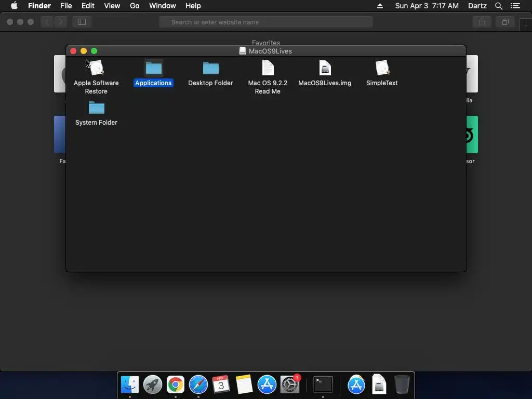532x399 pixels.
Task: Close the MacOS9Lives window
Action: point(73,51)
